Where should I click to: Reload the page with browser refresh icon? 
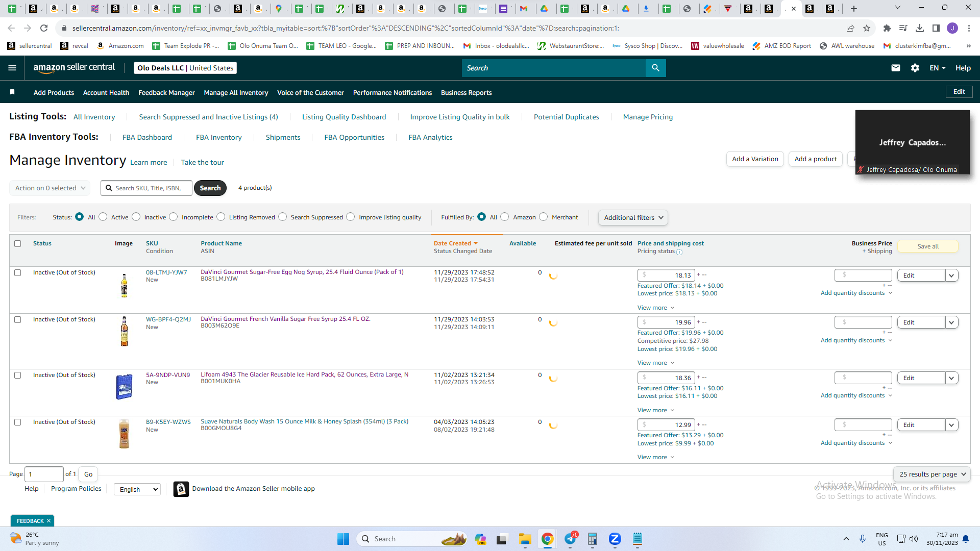point(44,28)
